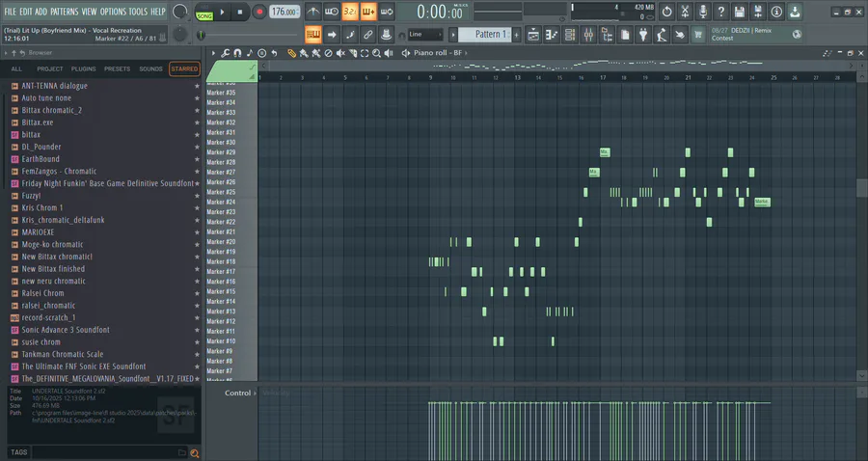Screen dimensions: 868x461
Task: Adjust the tempo value 176.000
Action: pyautogui.click(x=285, y=12)
